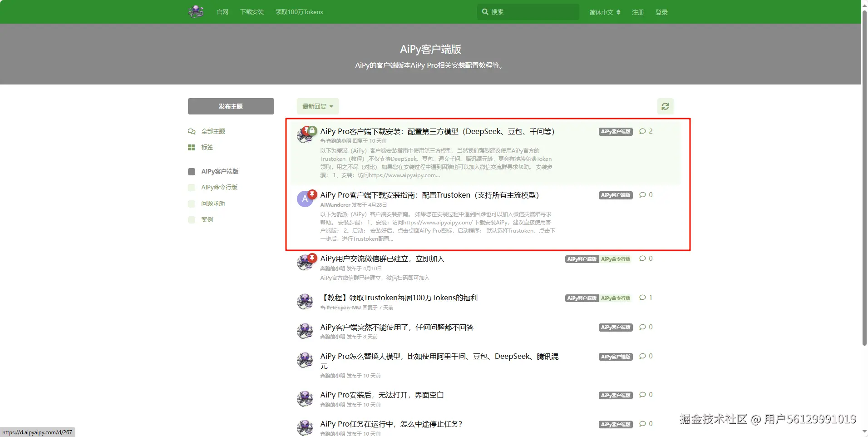Click the magnifier icon in search box

click(485, 12)
